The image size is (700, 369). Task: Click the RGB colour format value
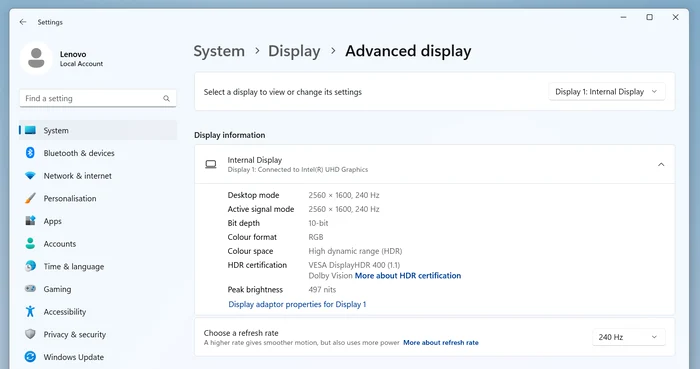tap(316, 237)
